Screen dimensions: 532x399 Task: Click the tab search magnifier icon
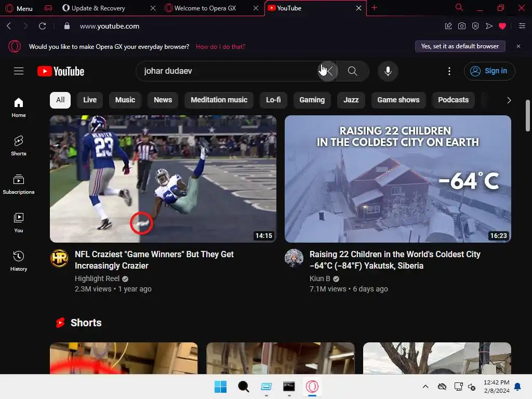(459, 7)
